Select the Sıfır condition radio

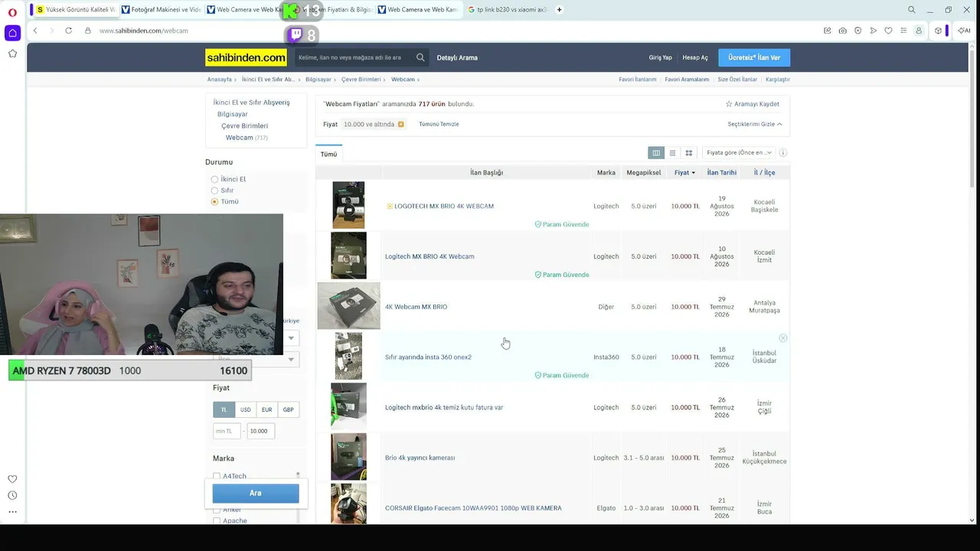coord(215,191)
